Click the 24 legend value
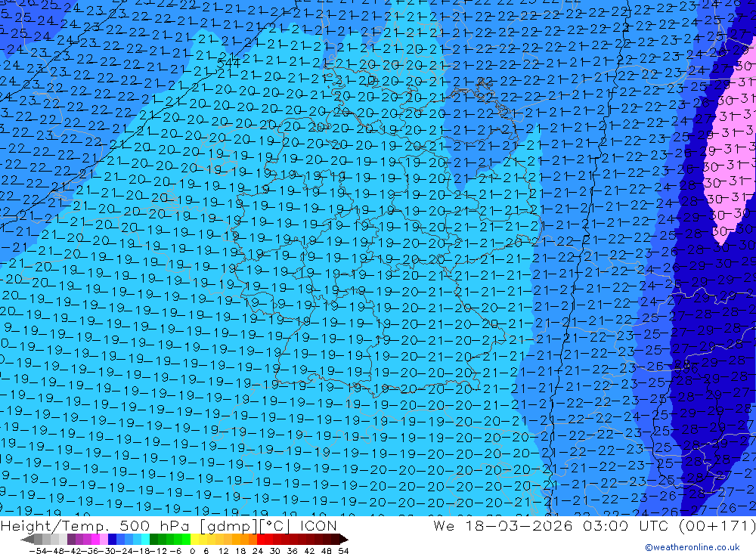 [x=258, y=551]
